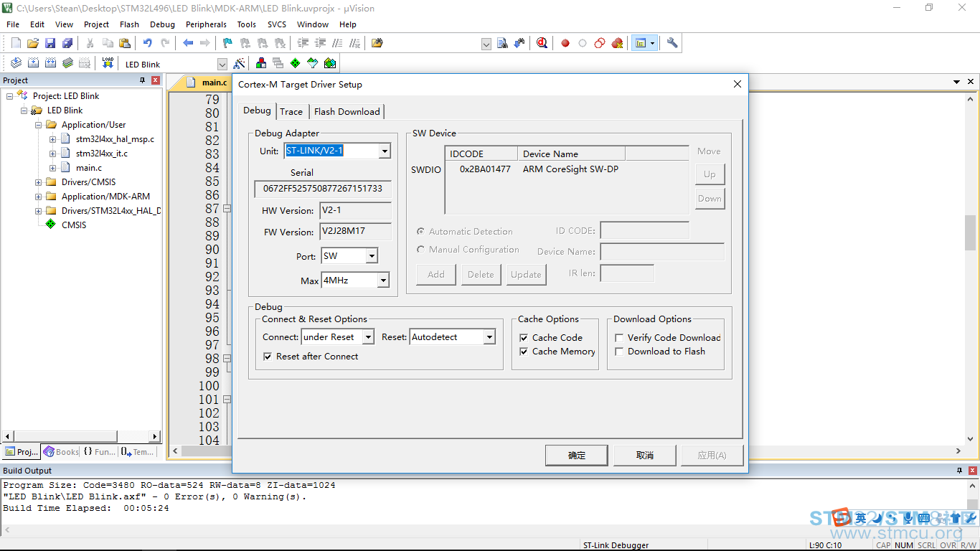Switch to the Trace tab
The image size is (980, 551).
coord(291,111)
